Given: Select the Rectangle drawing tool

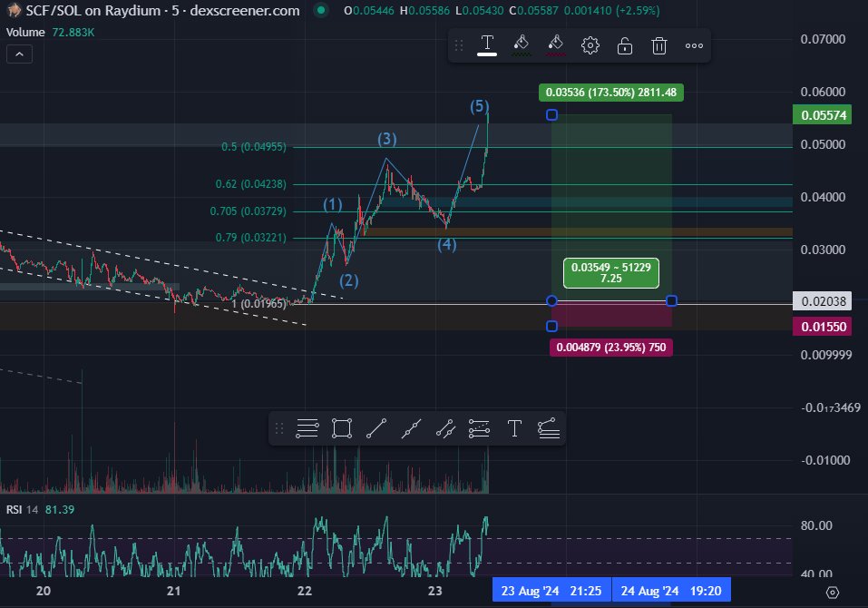Looking at the screenshot, I should pos(342,428).
